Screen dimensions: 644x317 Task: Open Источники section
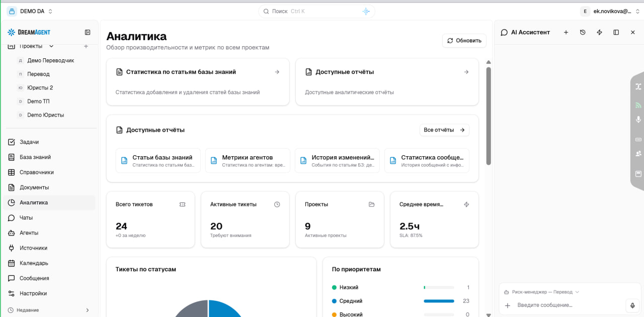click(x=49, y=248)
